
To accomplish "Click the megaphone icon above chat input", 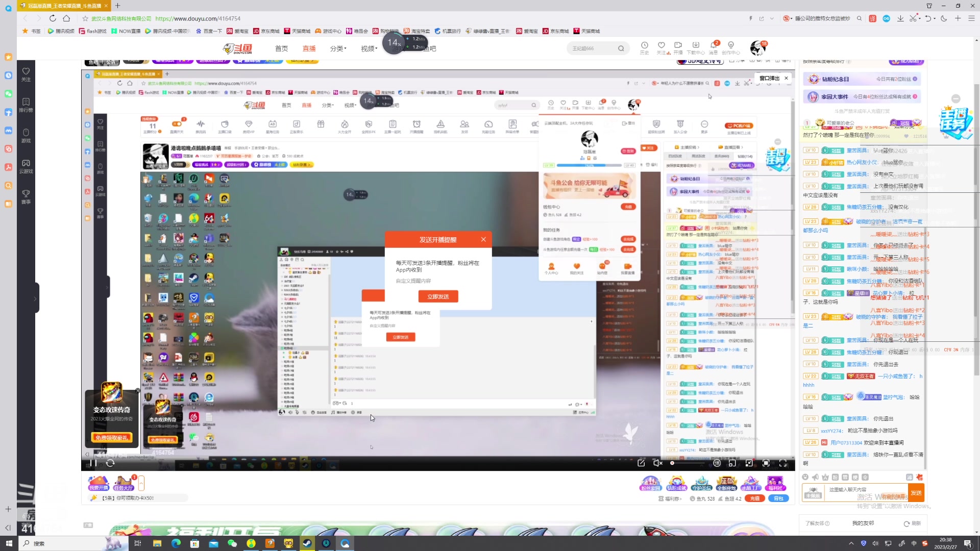I will (815, 477).
